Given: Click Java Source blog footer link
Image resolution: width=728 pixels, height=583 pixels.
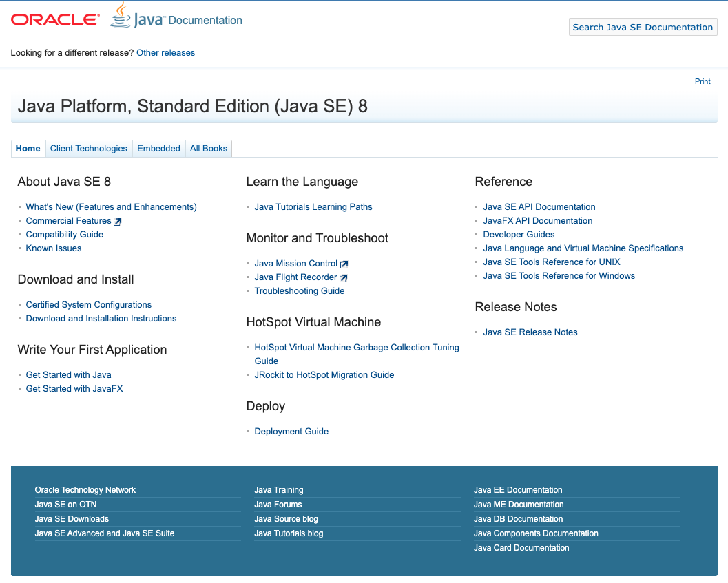Looking at the screenshot, I should [286, 519].
